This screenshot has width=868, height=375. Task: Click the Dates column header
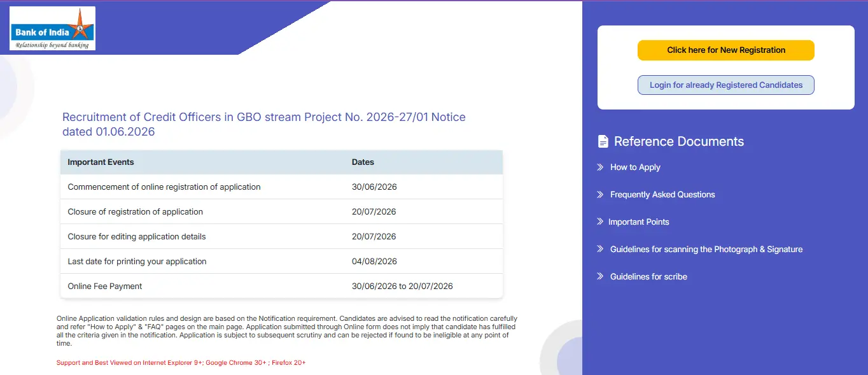363,162
